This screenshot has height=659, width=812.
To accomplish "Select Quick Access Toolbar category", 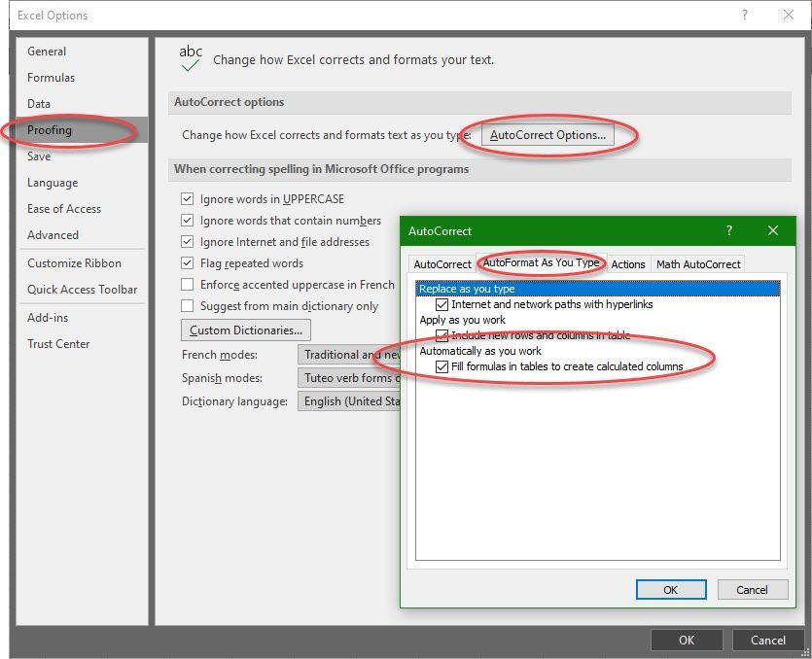I will pos(83,290).
